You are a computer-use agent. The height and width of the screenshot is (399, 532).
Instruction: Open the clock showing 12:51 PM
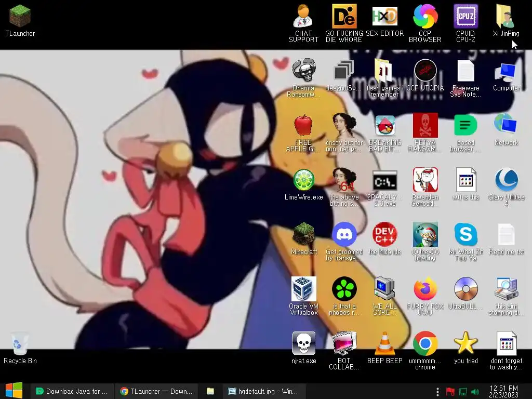pyautogui.click(x=503, y=391)
